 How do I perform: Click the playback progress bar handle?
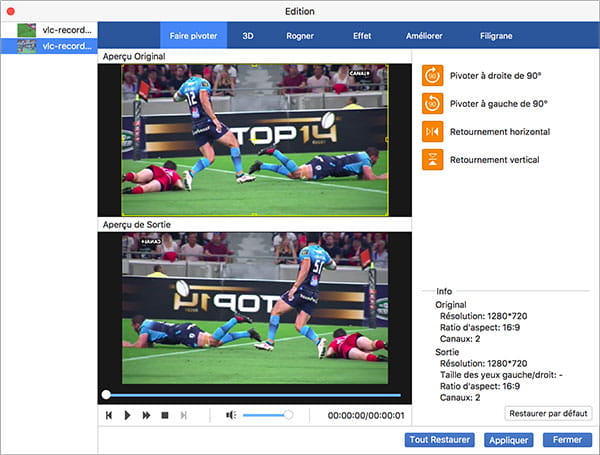tap(106, 395)
